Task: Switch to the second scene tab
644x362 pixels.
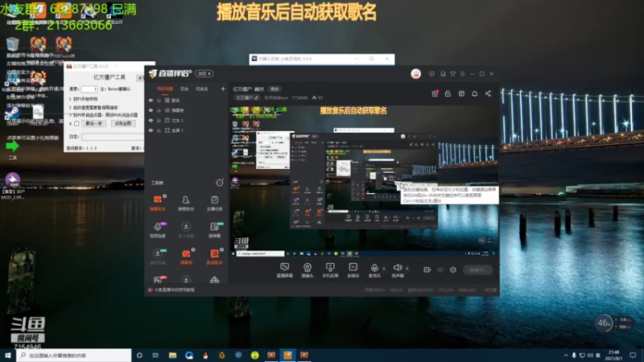Action: click(x=184, y=89)
